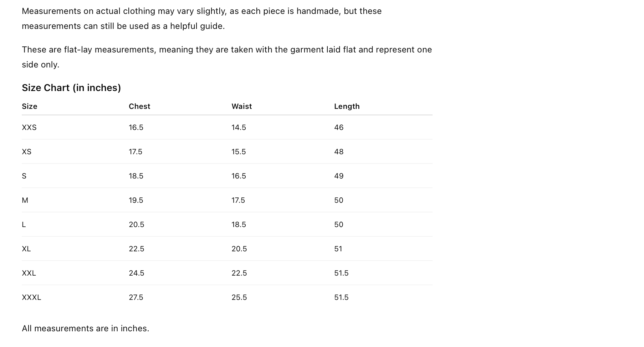Click waist value 25.5 for XXXL

coord(239,297)
